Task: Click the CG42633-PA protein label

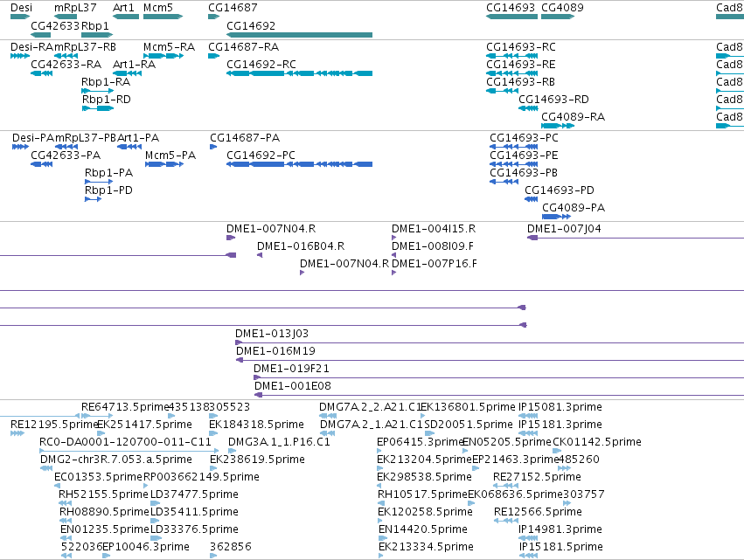Action: click(66, 156)
